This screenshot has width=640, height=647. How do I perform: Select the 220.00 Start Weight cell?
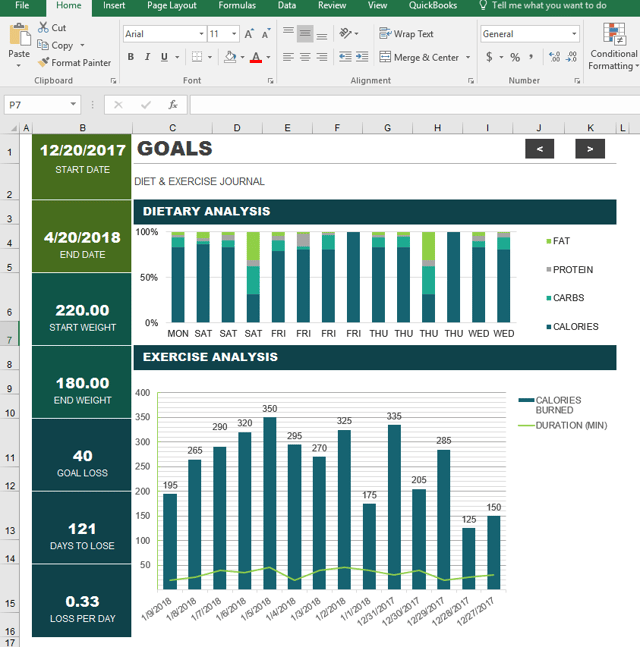82,309
